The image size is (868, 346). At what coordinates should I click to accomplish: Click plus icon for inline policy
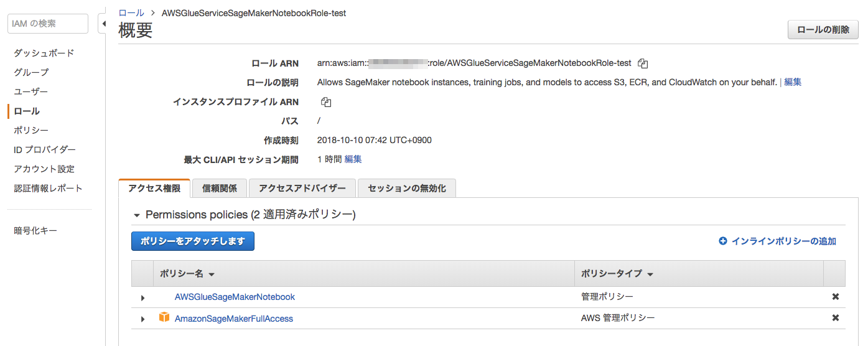point(722,241)
